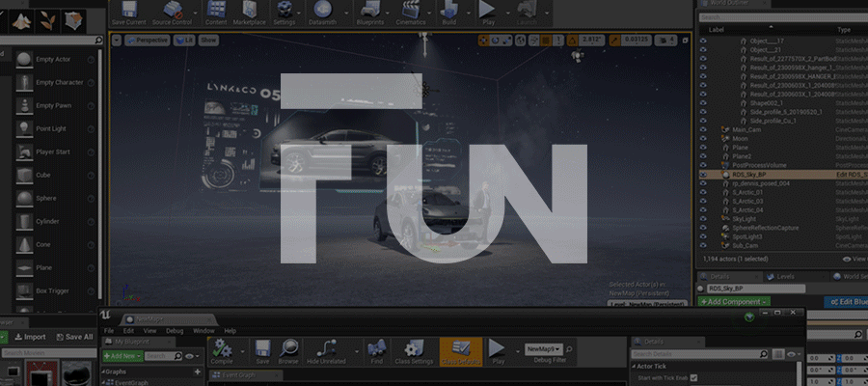The width and height of the screenshot is (868, 386).
Task: Expand the NewMap Debug Filter dropdown
Action: point(543,347)
